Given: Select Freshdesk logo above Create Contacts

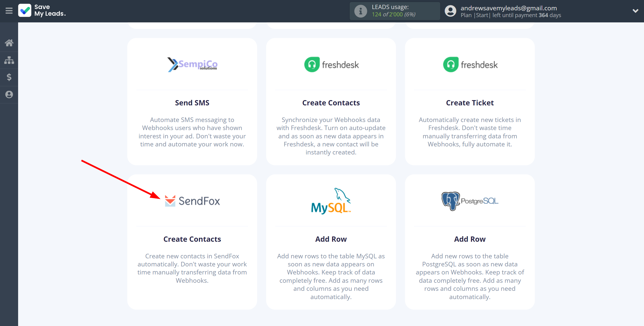Looking at the screenshot, I should pos(331,65).
